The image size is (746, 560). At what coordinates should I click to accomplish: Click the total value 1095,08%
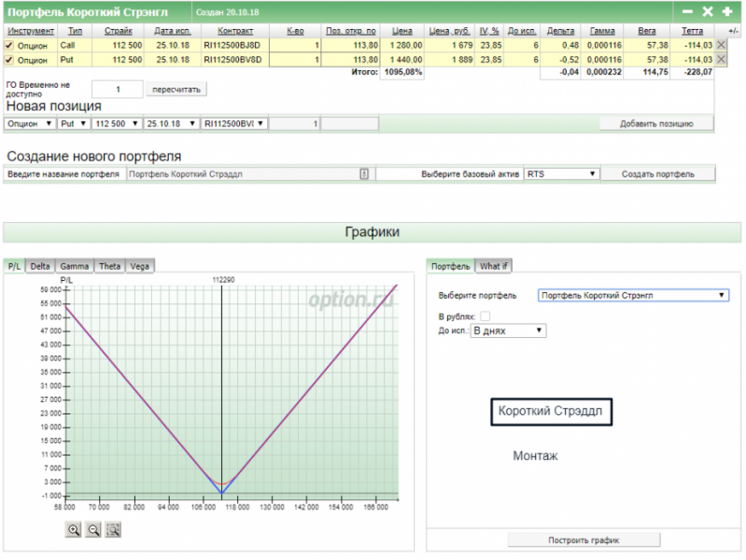(x=403, y=72)
